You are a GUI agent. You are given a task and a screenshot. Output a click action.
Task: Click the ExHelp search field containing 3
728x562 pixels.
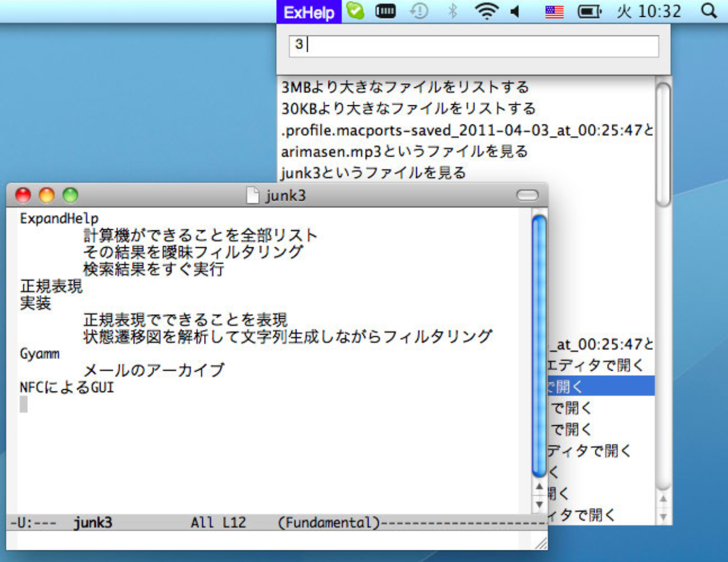[x=474, y=45]
